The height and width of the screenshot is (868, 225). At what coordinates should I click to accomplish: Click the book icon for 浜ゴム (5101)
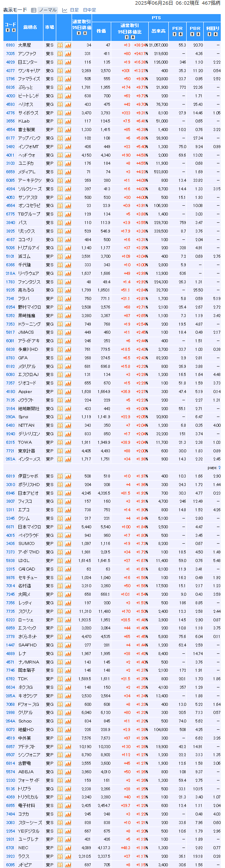point(60,256)
